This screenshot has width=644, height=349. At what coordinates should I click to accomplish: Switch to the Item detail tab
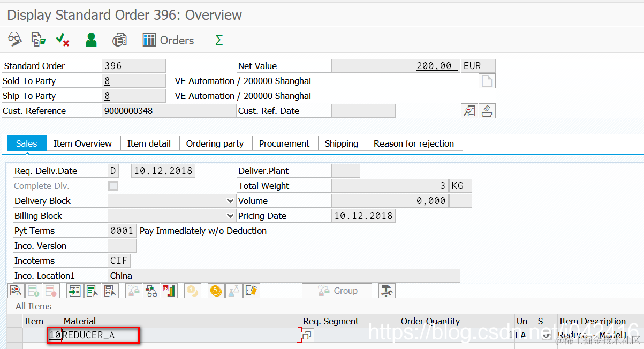click(149, 143)
